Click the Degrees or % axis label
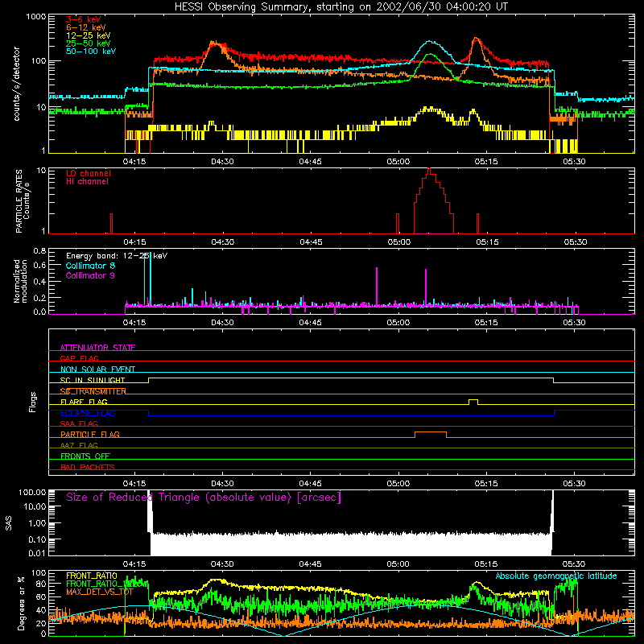644x644 pixels. coord(21,603)
